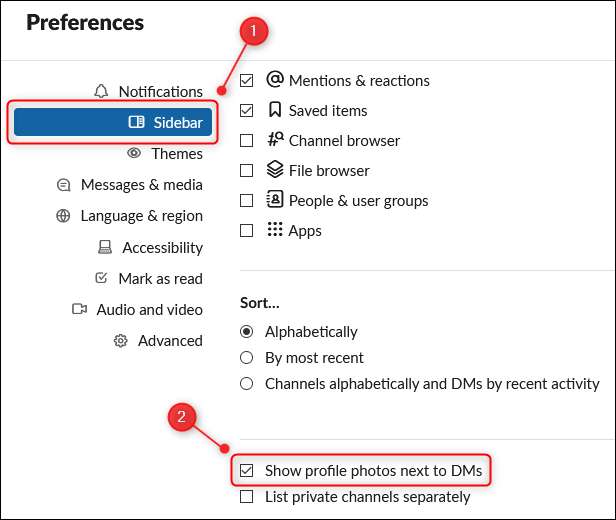Click the Mark as read icon
This screenshot has width=616, height=520.
(x=101, y=279)
